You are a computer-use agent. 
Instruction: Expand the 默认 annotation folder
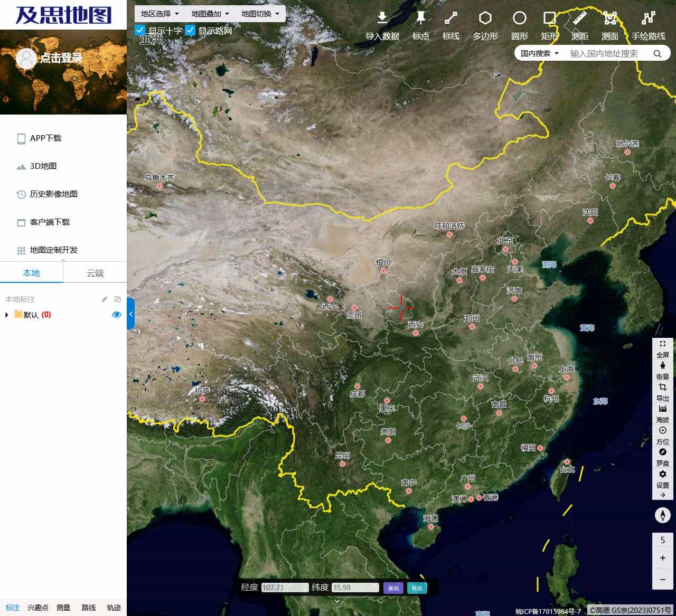pyautogui.click(x=6, y=314)
